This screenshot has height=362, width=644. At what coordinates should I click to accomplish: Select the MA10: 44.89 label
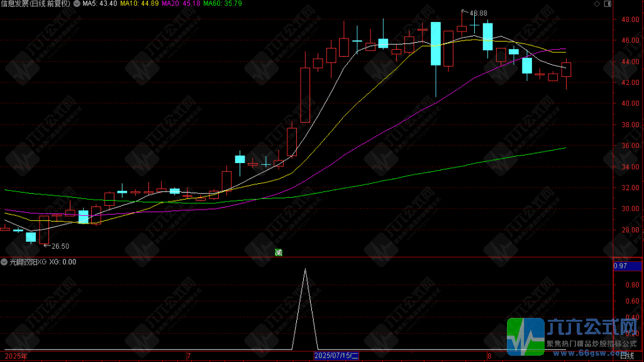click(x=139, y=4)
